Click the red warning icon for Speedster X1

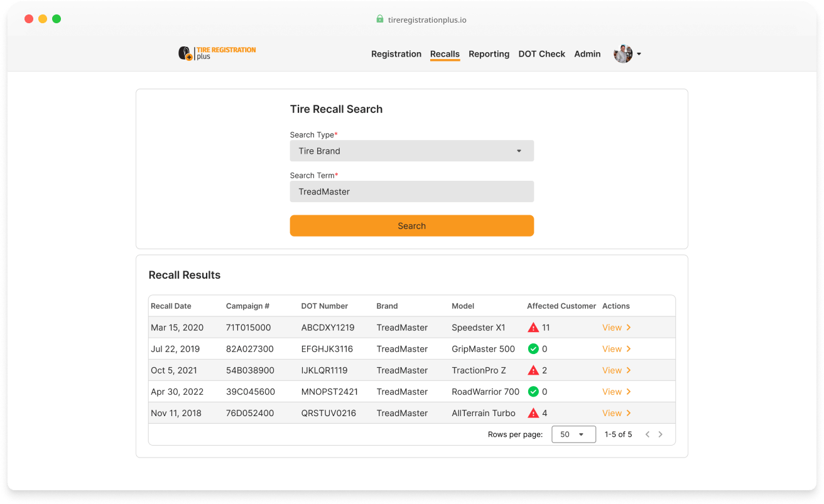533,328
